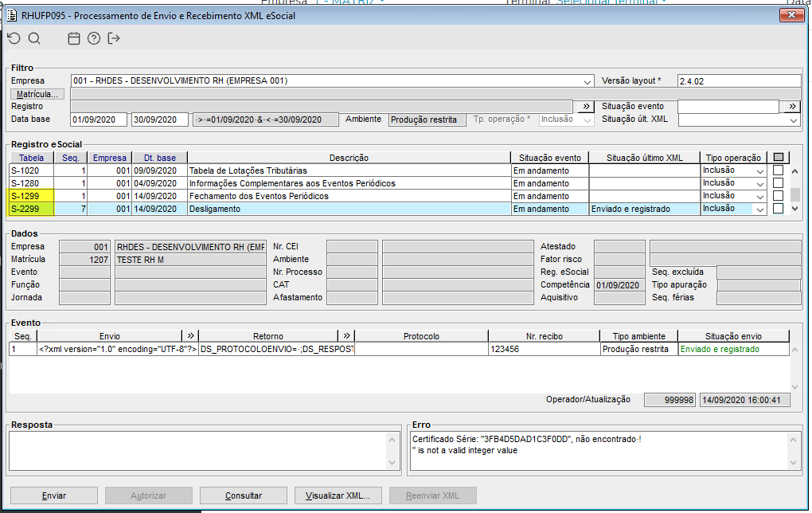The image size is (812, 513).
Task: Click the end Data base field 30/09/2020
Action: point(159,119)
